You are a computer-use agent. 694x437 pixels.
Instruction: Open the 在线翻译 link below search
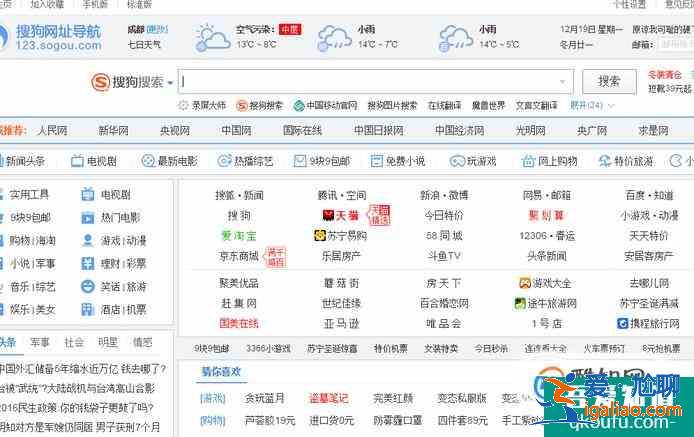click(444, 105)
